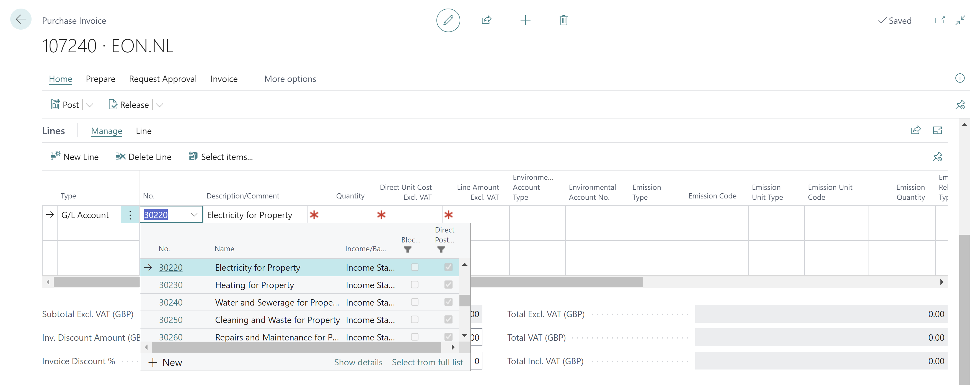
Task: Toggle Direct Posting checkbox for 30230
Action: (x=449, y=285)
